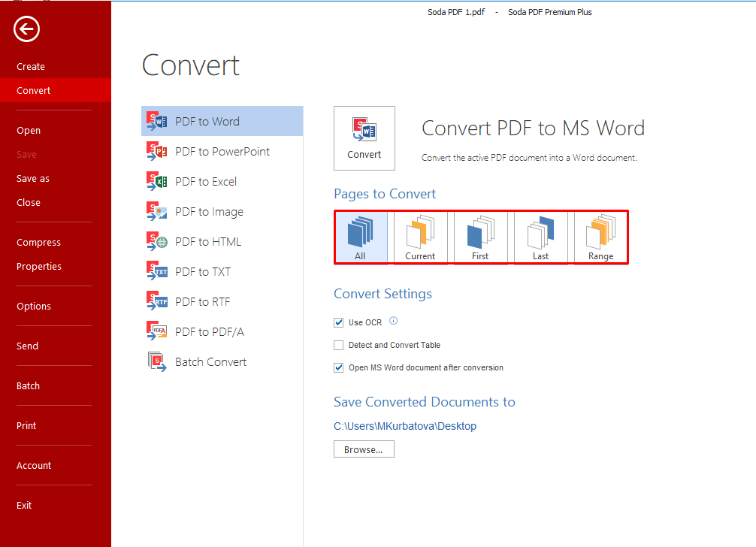Choose Current page to convert
Image resolution: width=756 pixels, height=547 pixels.
pos(420,237)
